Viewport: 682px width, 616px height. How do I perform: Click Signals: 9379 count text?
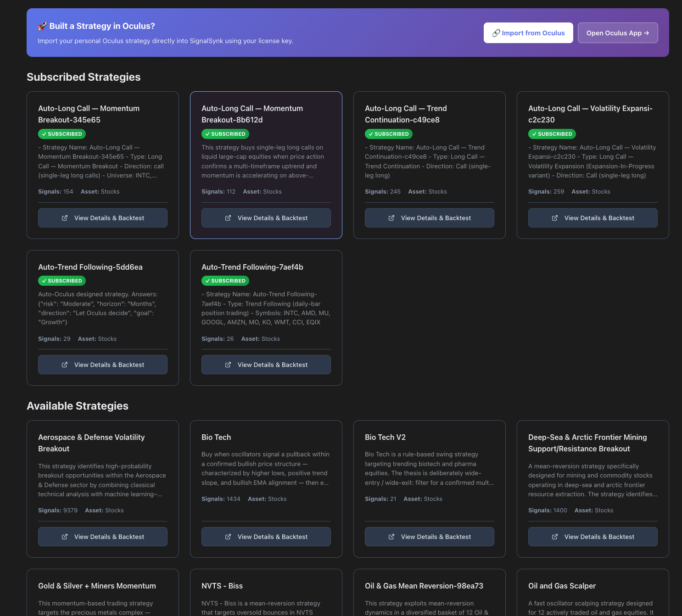point(58,511)
